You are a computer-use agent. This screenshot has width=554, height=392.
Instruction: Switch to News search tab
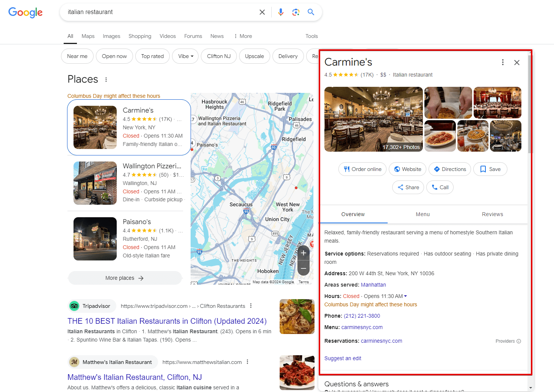(x=217, y=36)
